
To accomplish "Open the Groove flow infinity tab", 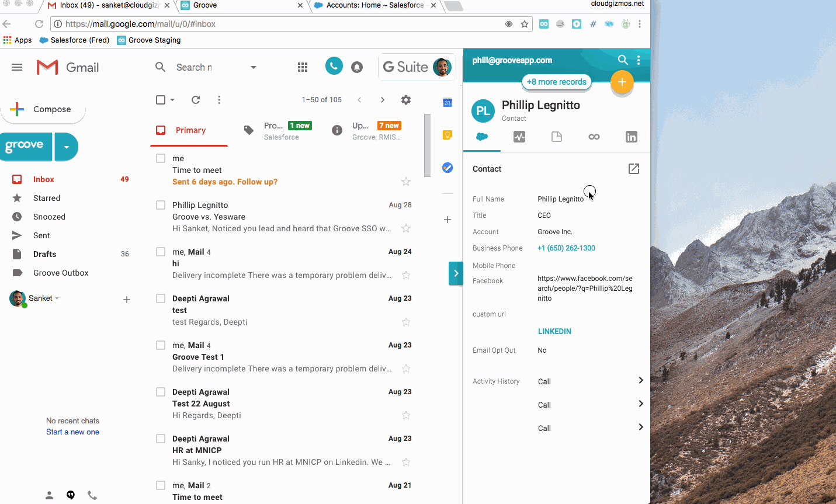I will 594,137.
